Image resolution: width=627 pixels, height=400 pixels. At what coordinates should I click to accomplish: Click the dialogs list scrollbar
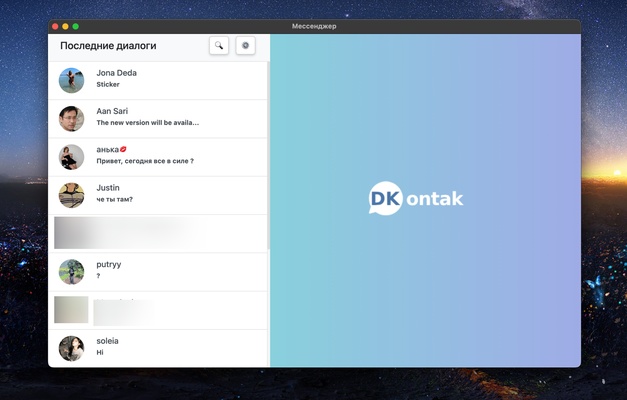269,155
